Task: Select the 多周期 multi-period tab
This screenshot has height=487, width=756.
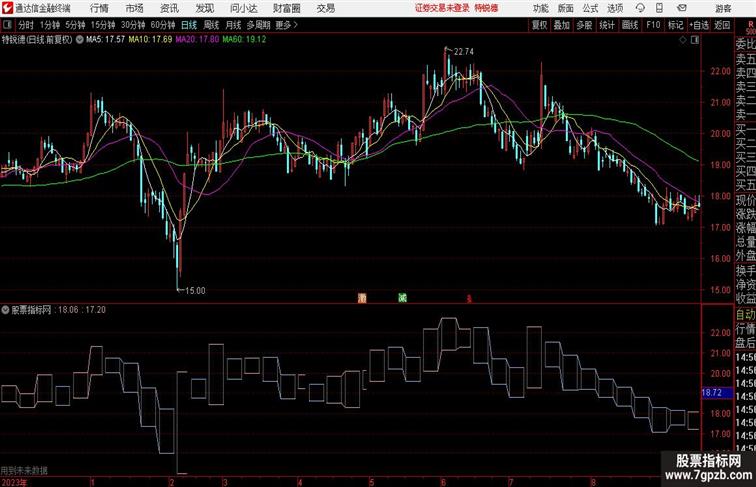Action: click(258, 25)
